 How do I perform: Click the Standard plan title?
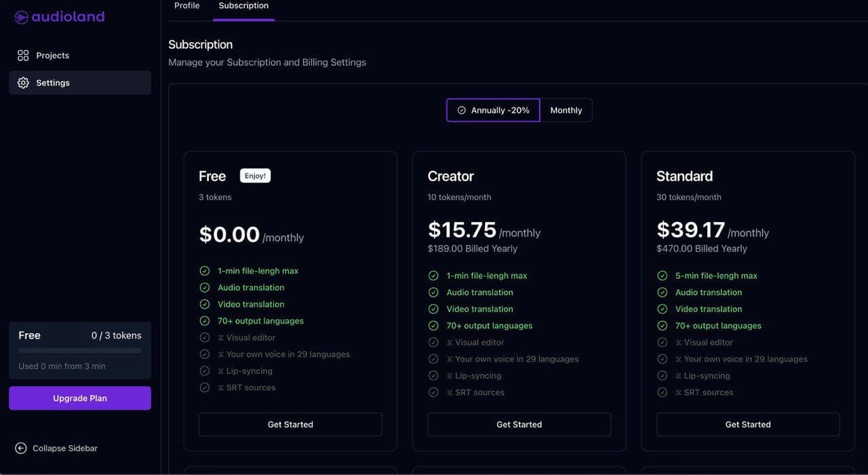click(x=684, y=176)
